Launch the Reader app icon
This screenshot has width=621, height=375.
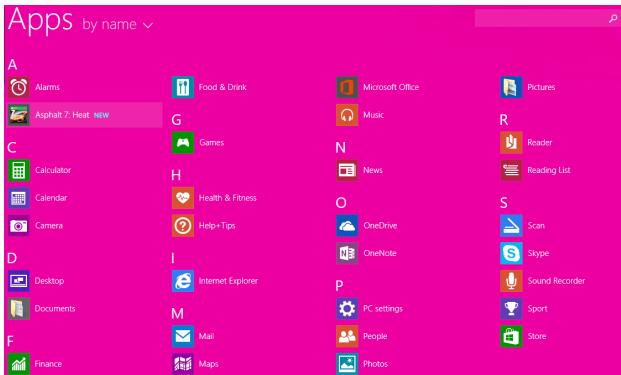click(x=511, y=143)
